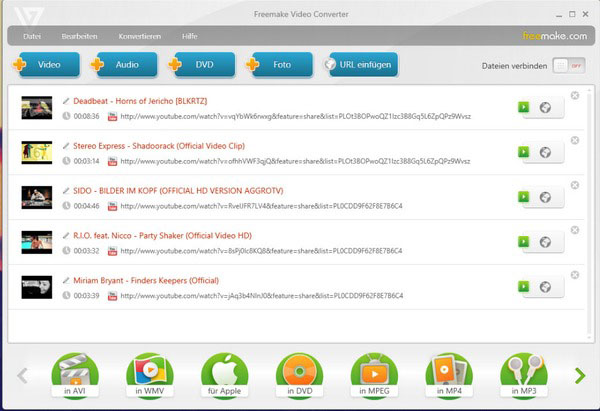Play the Miriam Bryant - Finders Keepers video
This screenshot has height=411, width=600.
[523, 286]
